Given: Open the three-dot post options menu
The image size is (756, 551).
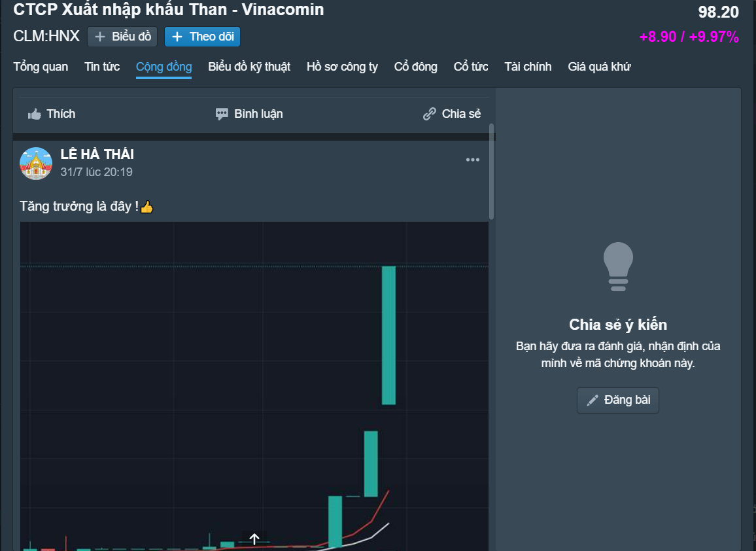Looking at the screenshot, I should 473,160.
